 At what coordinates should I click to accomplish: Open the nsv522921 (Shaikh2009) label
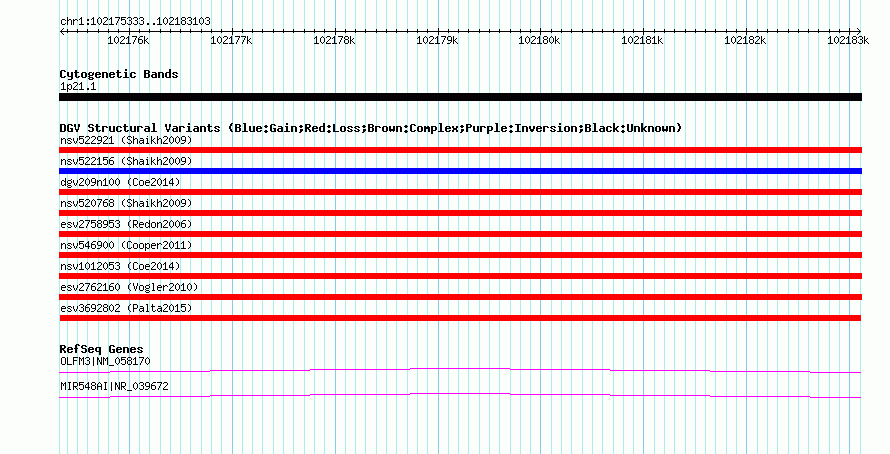[126, 140]
